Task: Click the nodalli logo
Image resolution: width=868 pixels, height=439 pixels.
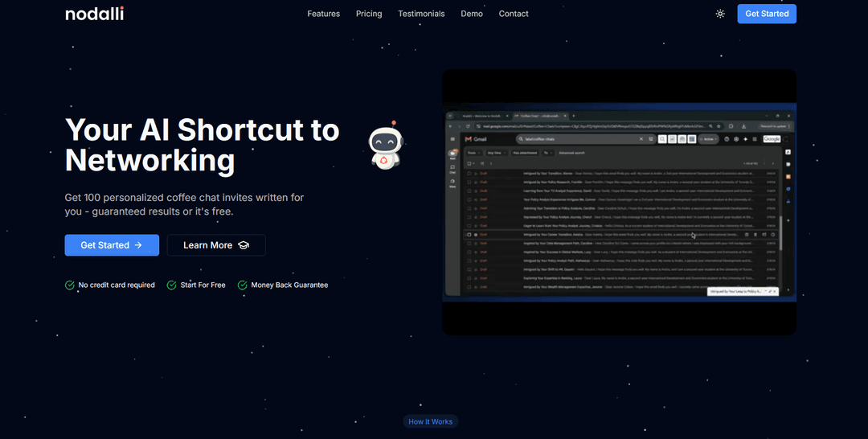Action: (x=94, y=14)
